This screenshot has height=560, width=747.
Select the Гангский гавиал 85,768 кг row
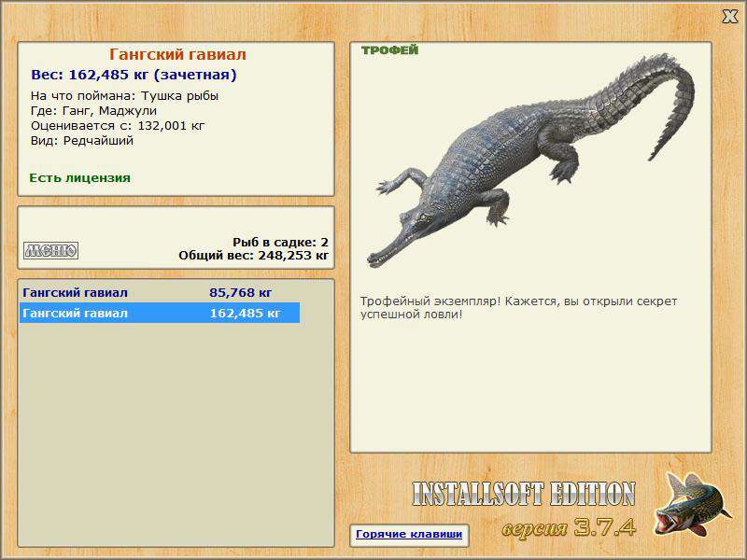(160, 292)
